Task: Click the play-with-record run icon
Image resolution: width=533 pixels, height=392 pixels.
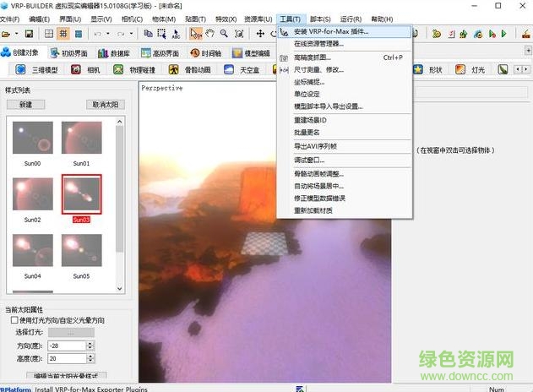Action: point(492,34)
